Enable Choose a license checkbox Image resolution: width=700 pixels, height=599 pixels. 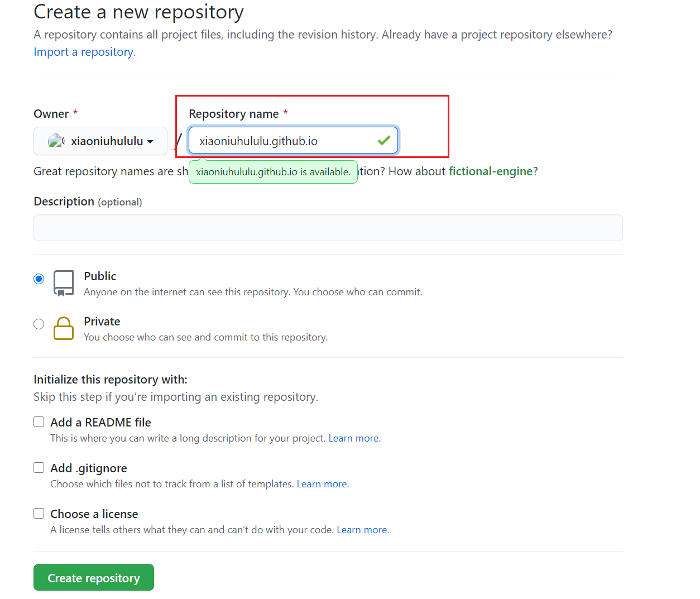point(39,514)
